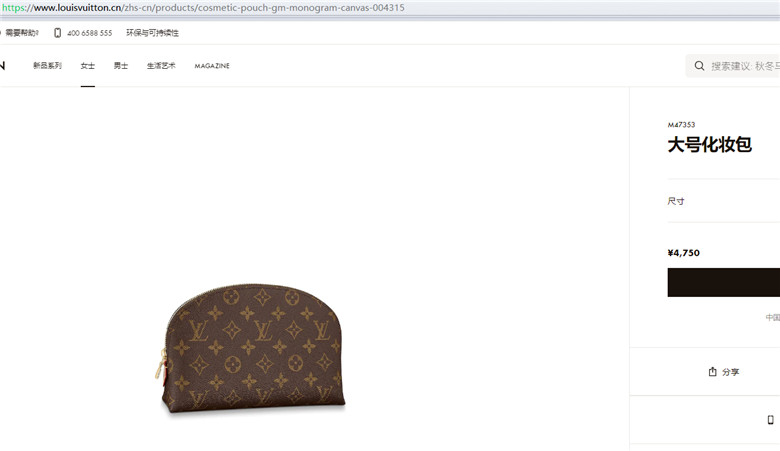
Task: Click the phone icon beside 400 6588 555
Action: [x=58, y=33]
